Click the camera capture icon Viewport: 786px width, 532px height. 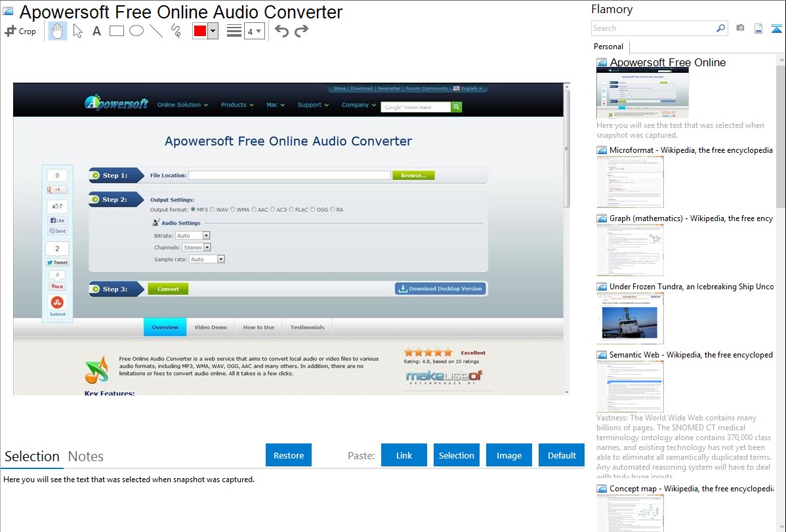tap(740, 28)
